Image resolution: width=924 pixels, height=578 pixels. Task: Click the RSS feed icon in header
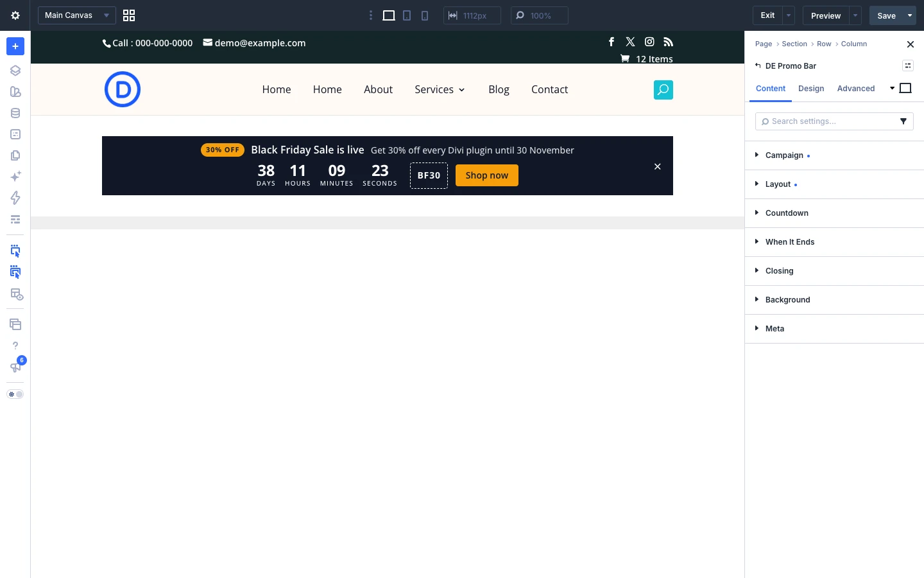tap(668, 42)
